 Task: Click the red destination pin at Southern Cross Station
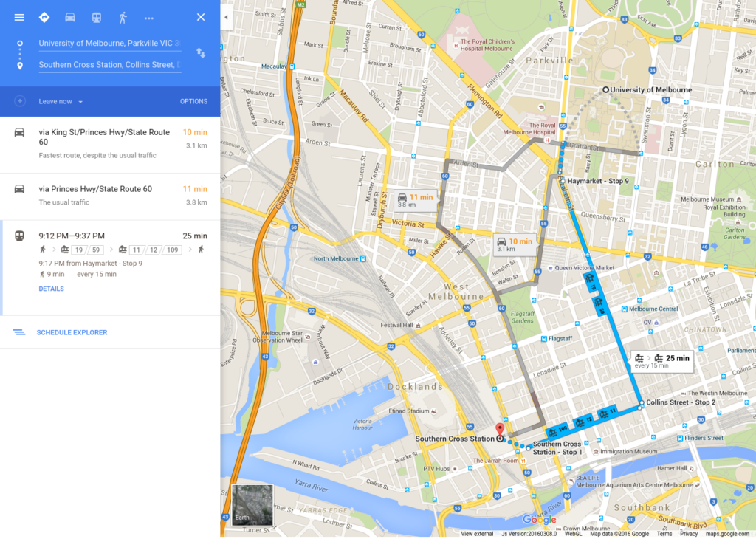coord(500,428)
